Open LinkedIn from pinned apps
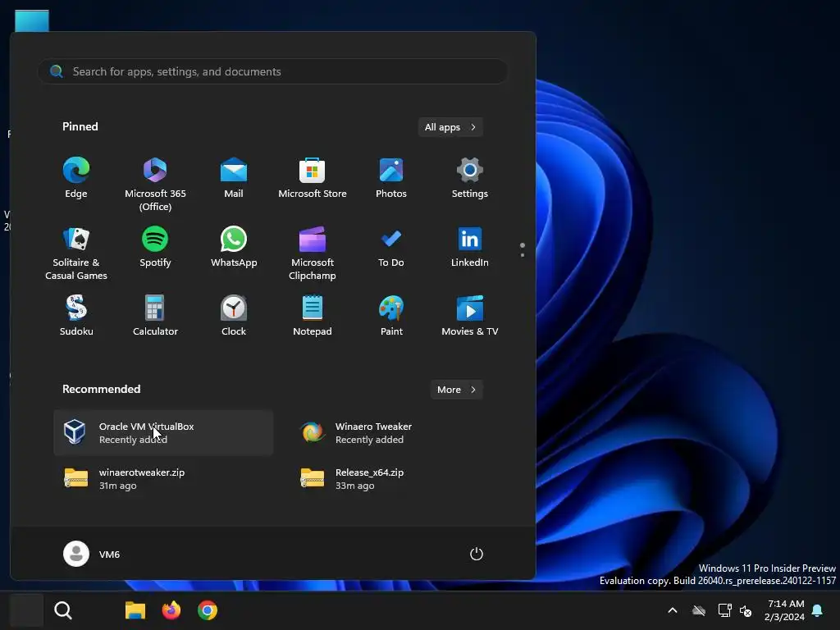 [x=470, y=248]
